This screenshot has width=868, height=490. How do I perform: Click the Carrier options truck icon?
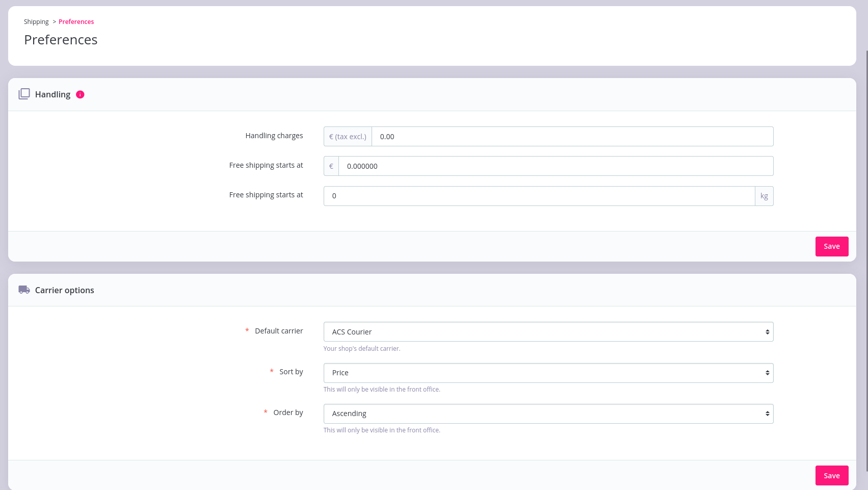pos(24,290)
